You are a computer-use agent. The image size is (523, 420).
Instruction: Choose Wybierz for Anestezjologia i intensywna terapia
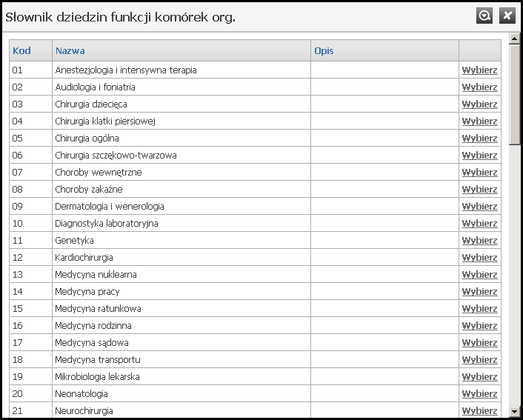[x=479, y=70]
